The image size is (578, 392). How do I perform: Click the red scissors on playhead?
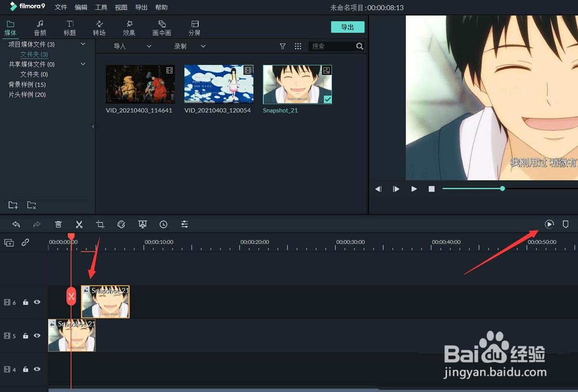(x=71, y=296)
